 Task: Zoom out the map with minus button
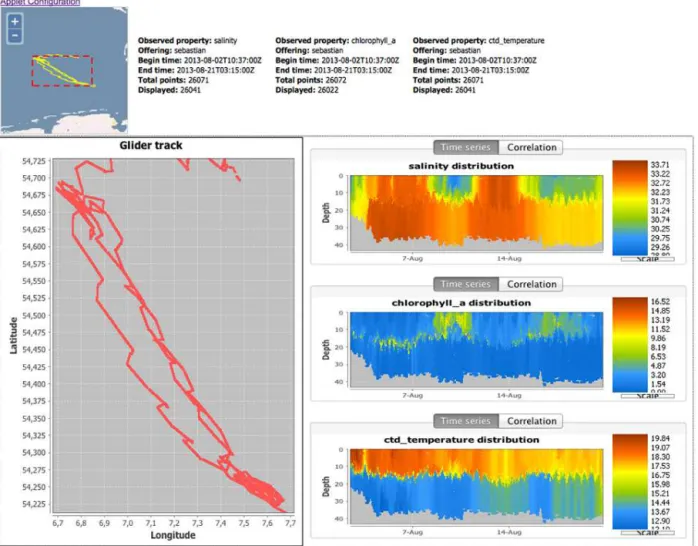pos(15,36)
